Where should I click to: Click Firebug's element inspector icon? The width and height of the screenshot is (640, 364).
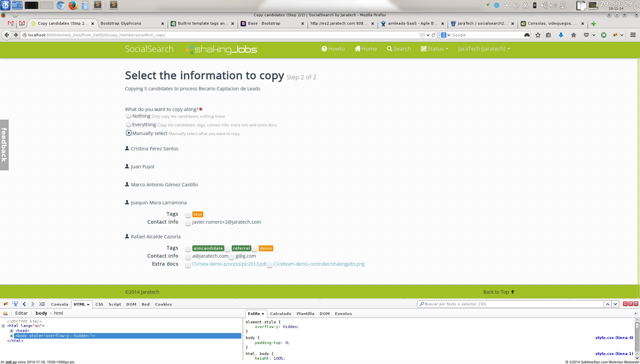coord(15,304)
